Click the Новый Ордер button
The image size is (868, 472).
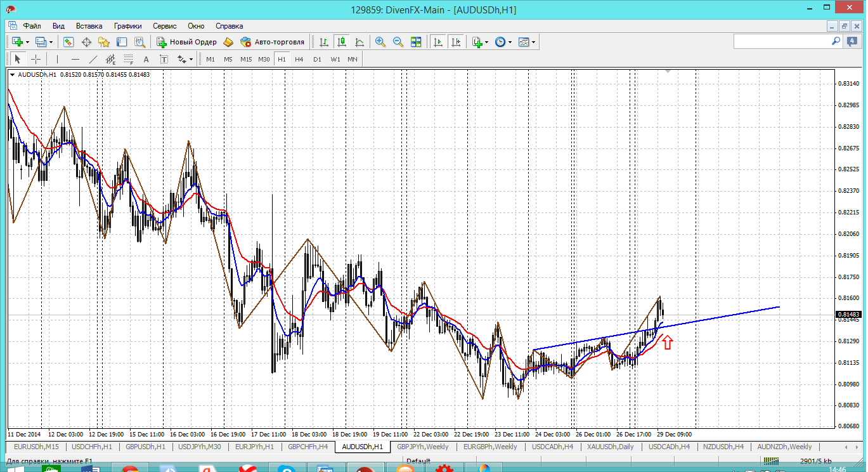click(x=186, y=42)
